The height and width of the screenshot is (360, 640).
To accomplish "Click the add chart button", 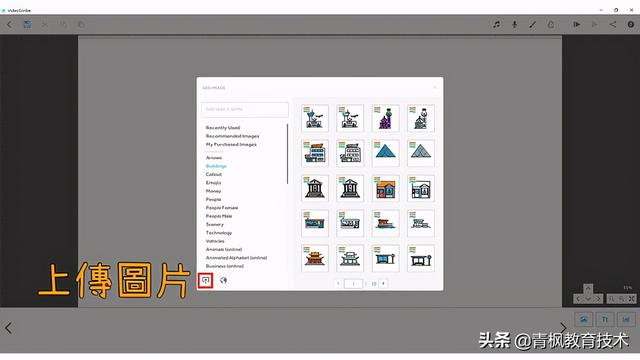I will [626, 319].
